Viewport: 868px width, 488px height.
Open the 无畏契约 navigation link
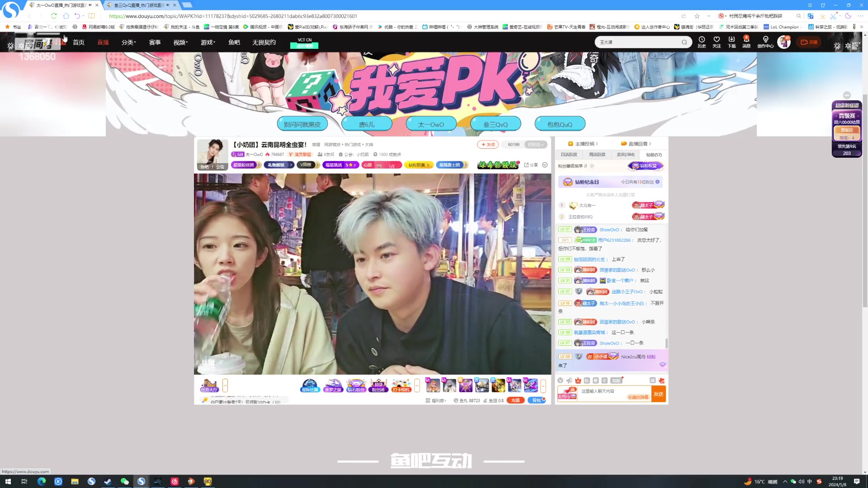point(264,42)
